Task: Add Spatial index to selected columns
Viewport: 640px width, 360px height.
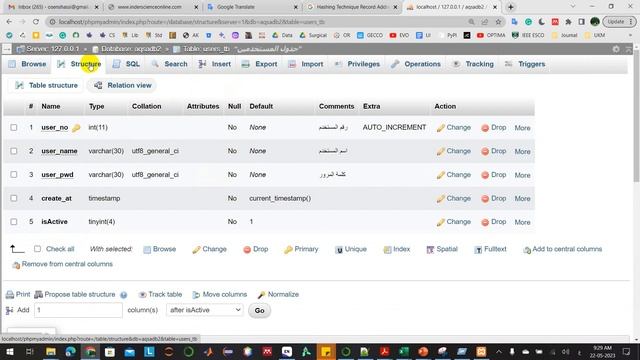Action: click(x=442, y=249)
